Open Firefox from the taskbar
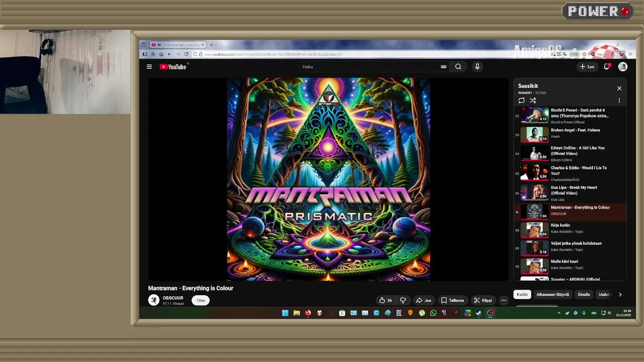Viewport: 644px width, 362px height. pyautogui.click(x=308, y=313)
